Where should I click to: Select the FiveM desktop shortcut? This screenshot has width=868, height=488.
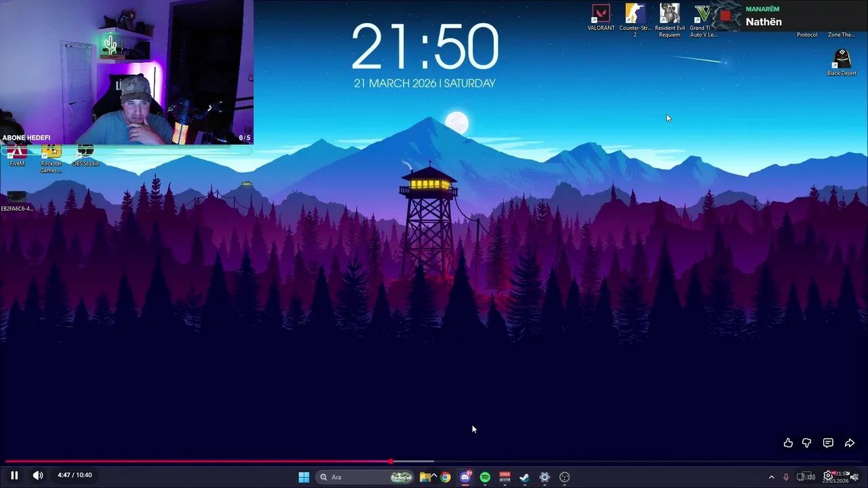click(17, 157)
